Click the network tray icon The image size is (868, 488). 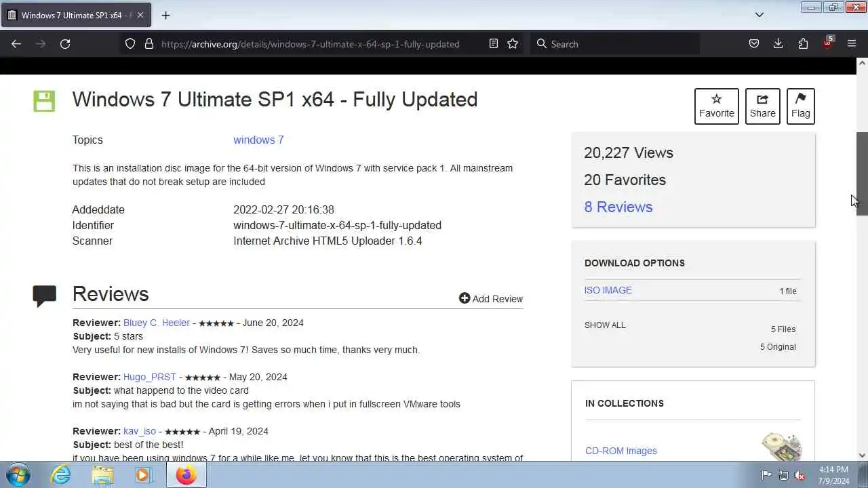click(783, 475)
